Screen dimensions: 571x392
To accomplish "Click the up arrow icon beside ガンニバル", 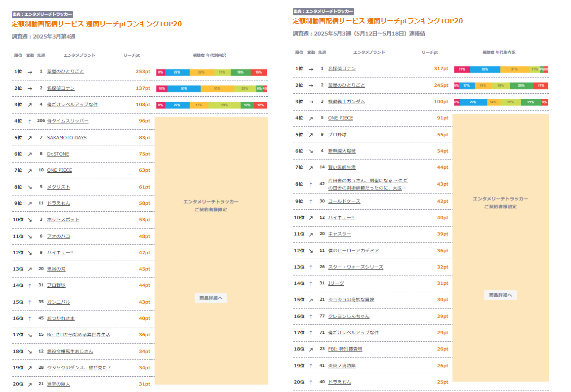I will tap(30, 302).
